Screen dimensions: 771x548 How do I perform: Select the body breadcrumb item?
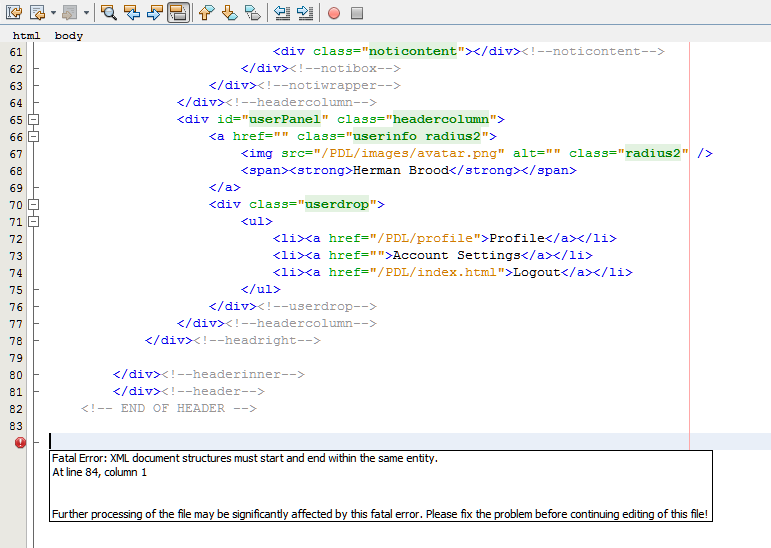click(x=69, y=36)
